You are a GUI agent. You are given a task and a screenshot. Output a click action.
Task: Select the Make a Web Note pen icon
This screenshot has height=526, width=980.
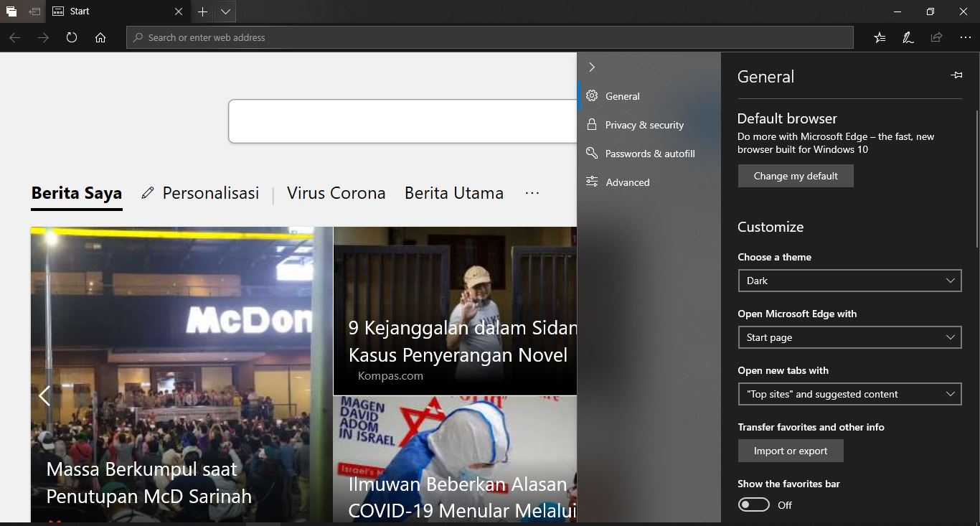pyautogui.click(x=908, y=37)
